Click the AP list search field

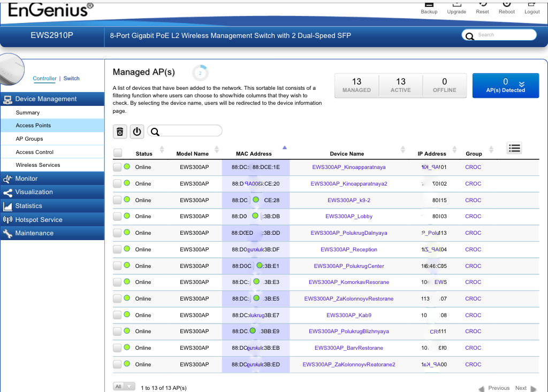(x=185, y=132)
